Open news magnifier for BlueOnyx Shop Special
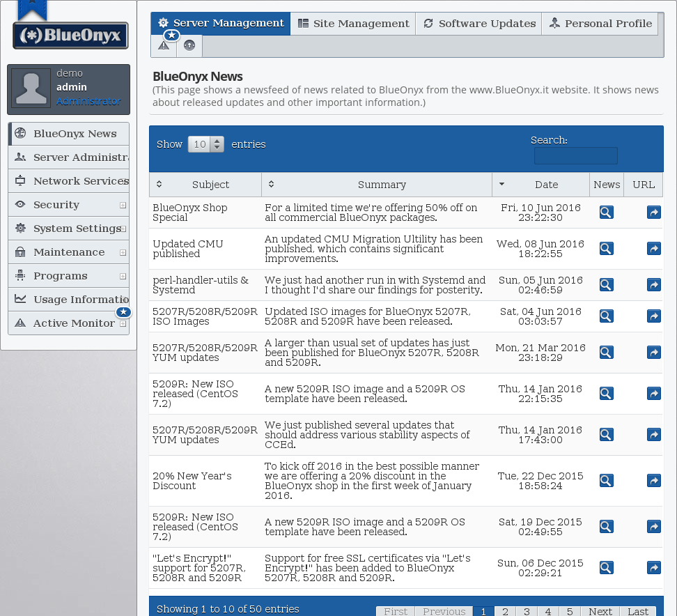The image size is (677, 616). [x=606, y=213]
